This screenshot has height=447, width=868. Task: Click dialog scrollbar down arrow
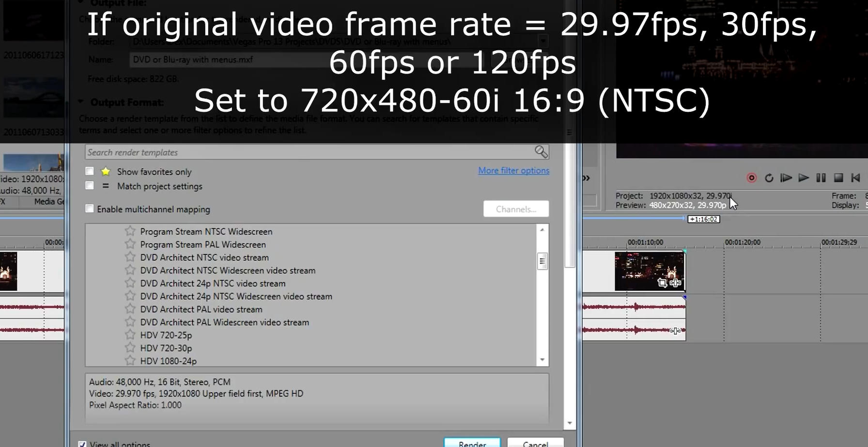coord(570,423)
